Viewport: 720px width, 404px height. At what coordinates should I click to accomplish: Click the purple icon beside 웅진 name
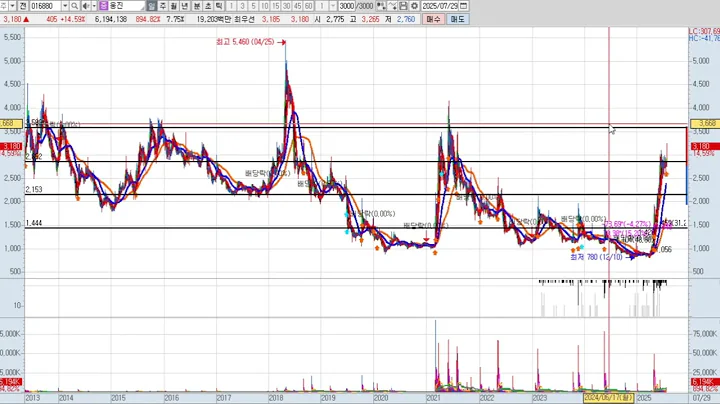[103, 6]
